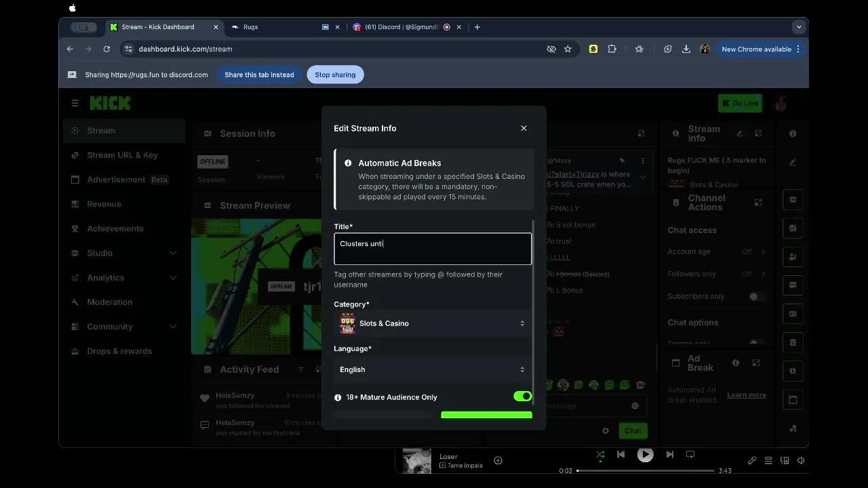Bookmark this page with star icon
Screen dimensions: 868x488
pos(568,49)
